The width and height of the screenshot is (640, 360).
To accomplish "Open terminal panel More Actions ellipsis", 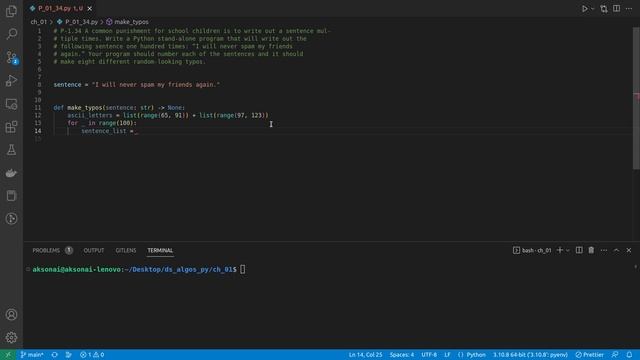I will [x=604, y=250].
